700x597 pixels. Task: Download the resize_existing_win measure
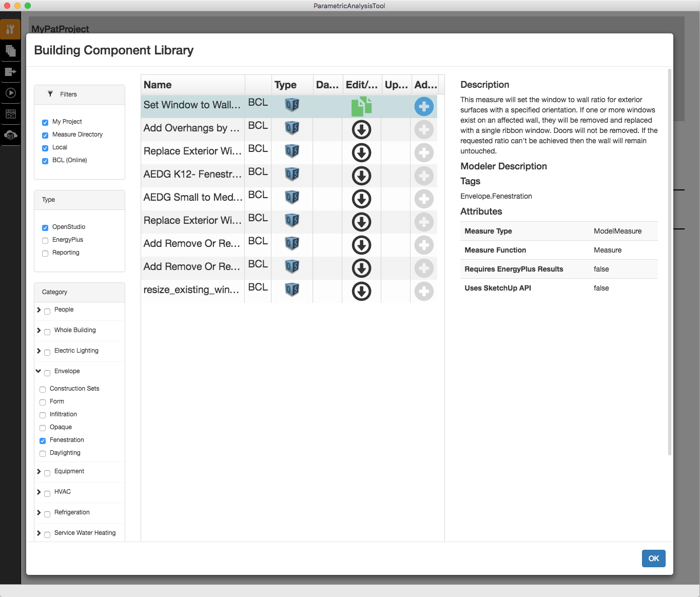coord(361,292)
